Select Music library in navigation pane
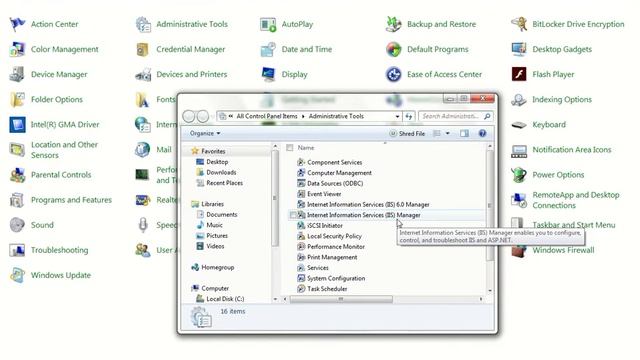The height and width of the screenshot is (360, 640). (214, 225)
